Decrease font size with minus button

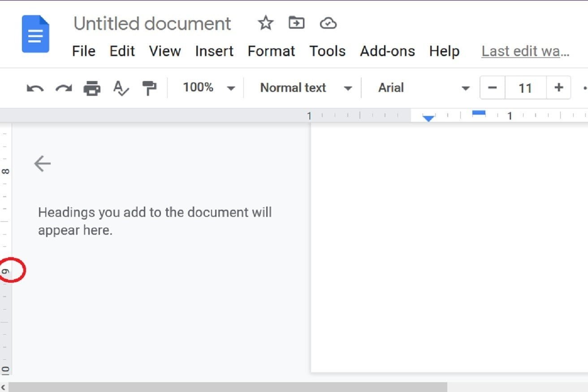[493, 87]
